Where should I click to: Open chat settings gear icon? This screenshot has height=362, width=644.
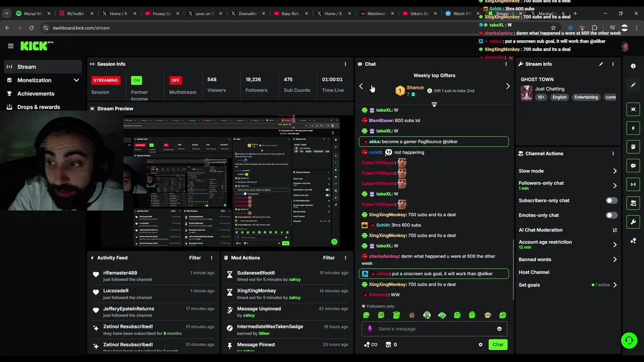(480, 344)
